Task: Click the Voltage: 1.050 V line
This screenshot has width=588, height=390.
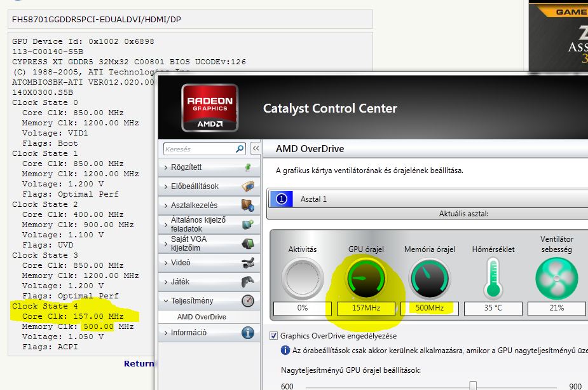Action: [x=63, y=337]
